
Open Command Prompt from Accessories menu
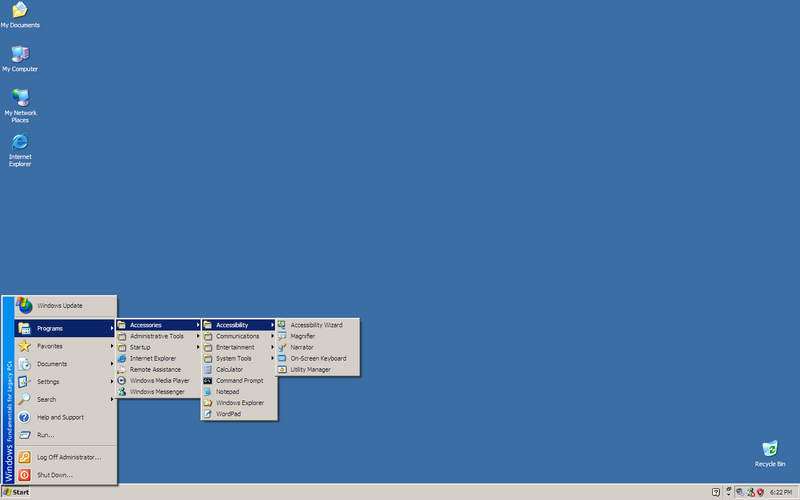coord(239,381)
